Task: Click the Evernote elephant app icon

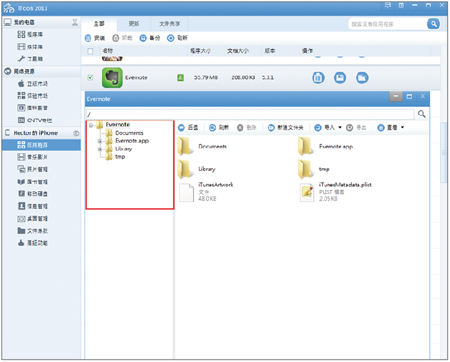Action: coord(112,78)
